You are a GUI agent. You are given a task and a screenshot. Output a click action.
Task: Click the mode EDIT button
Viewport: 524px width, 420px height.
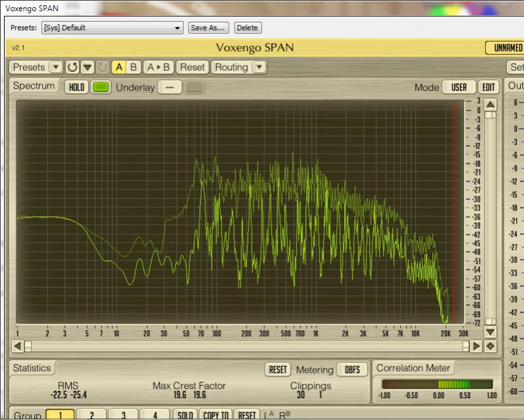coord(488,87)
